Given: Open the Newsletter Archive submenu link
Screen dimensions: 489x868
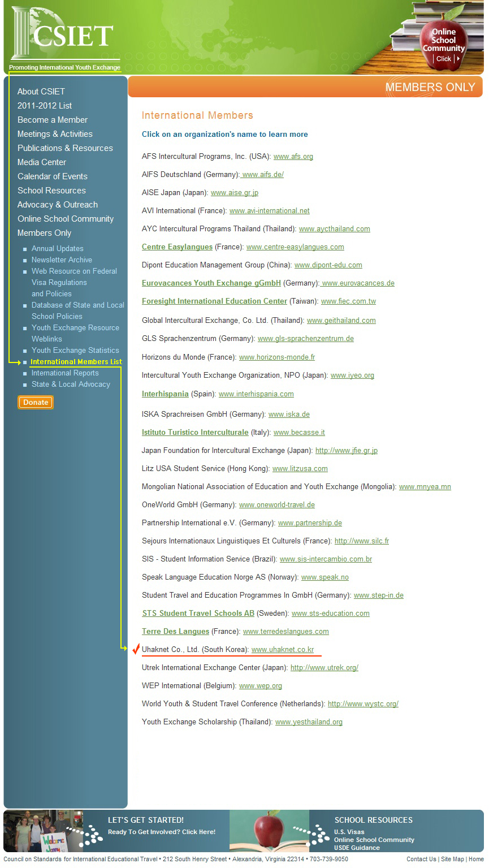Looking at the screenshot, I should pos(62,260).
